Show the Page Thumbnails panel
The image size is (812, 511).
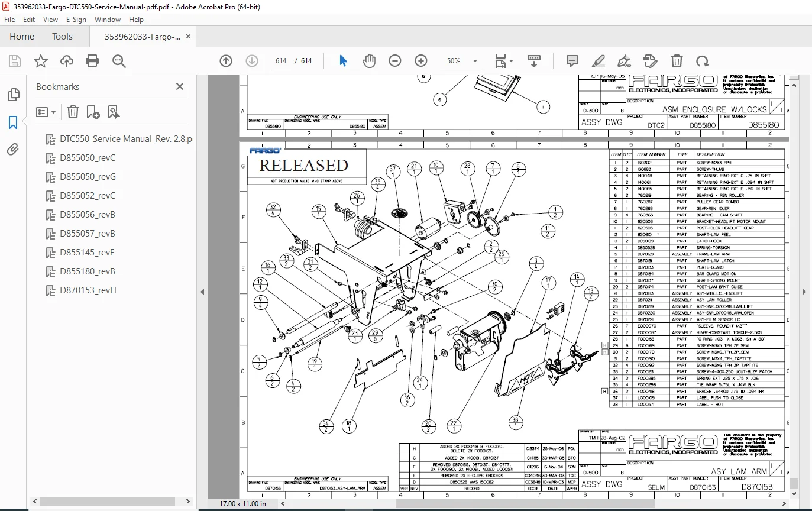point(13,95)
